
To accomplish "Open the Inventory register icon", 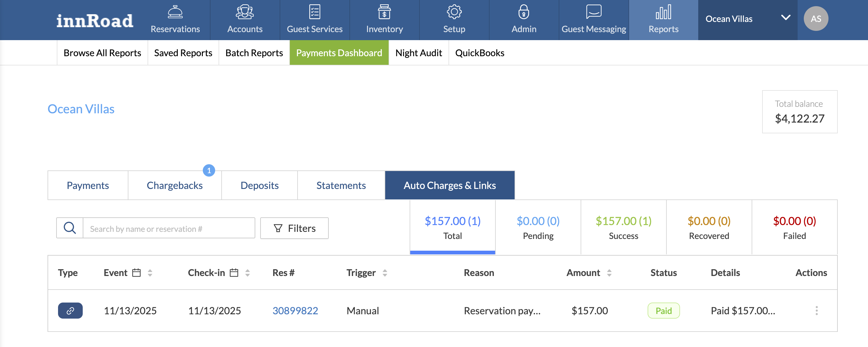I will pyautogui.click(x=384, y=12).
